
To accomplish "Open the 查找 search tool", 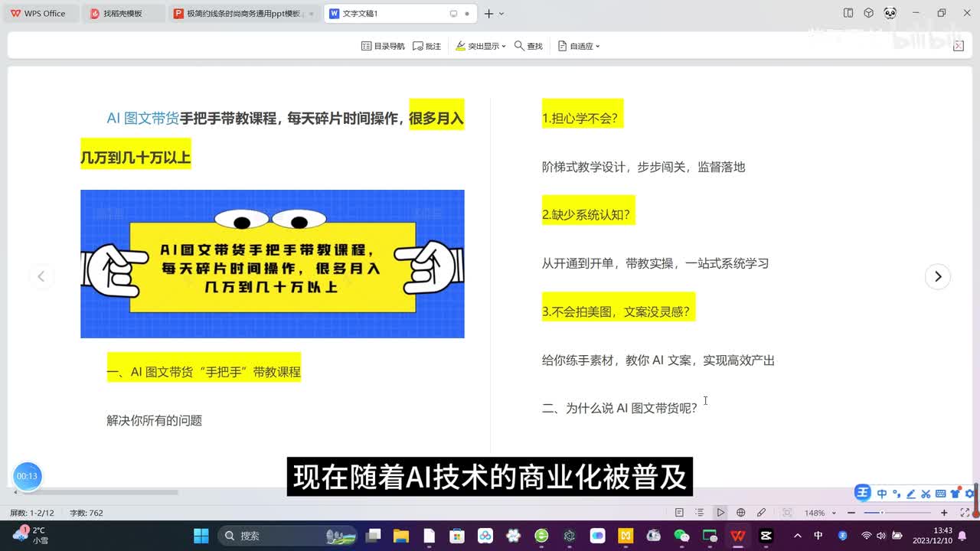I will [528, 46].
